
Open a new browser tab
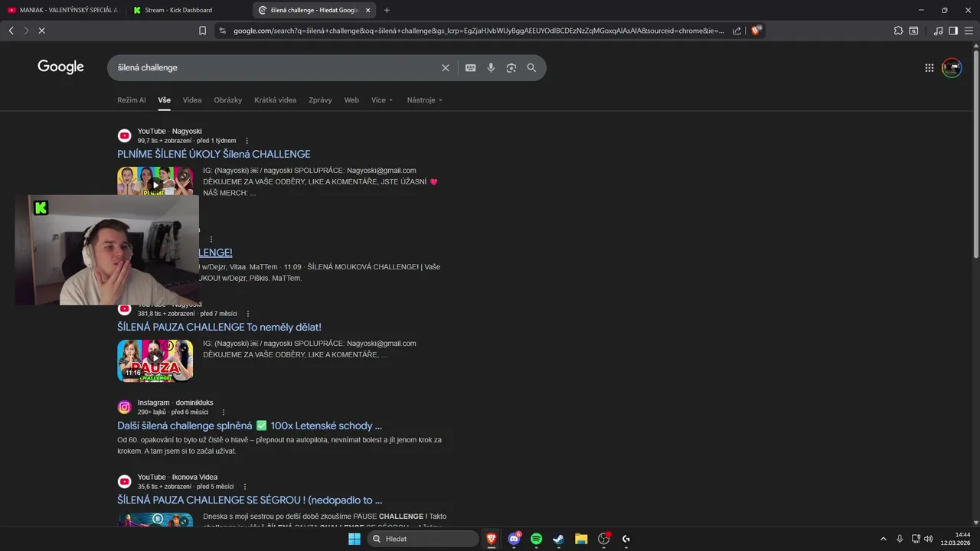387,10
